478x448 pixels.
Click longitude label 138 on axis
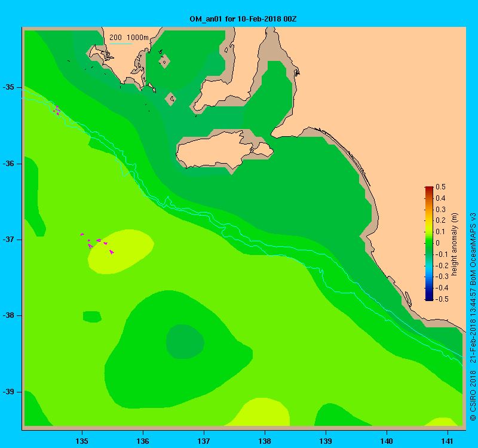(x=265, y=441)
